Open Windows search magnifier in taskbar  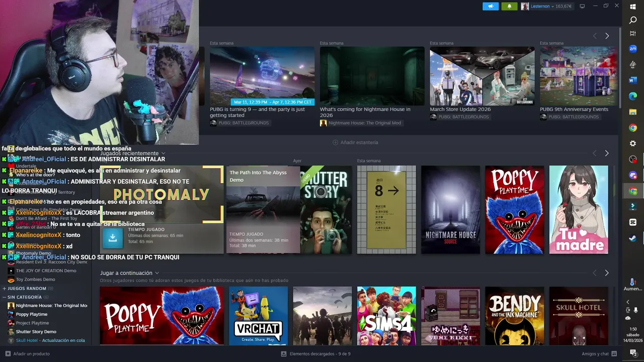(633, 20)
